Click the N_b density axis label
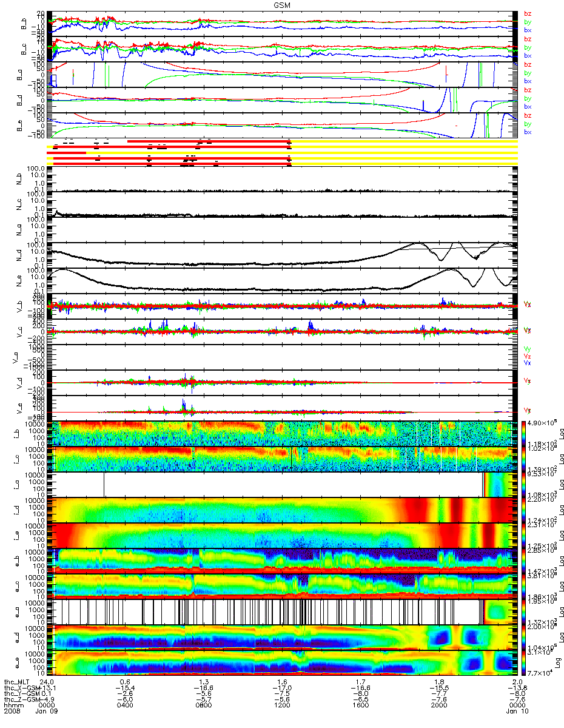This screenshot has height=728, width=564. coord(18,178)
